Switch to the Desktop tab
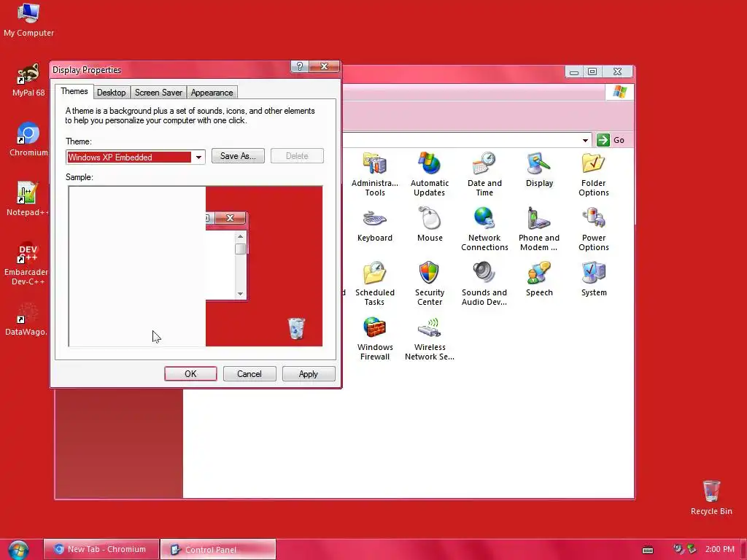Image resolution: width=747 pixels, height=560 pixels. [x=112, y=93]
